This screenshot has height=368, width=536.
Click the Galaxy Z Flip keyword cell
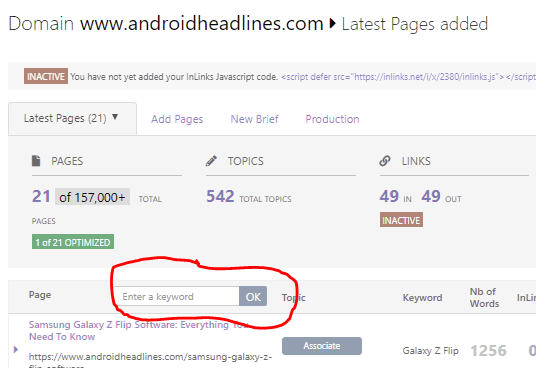[430, 351]
